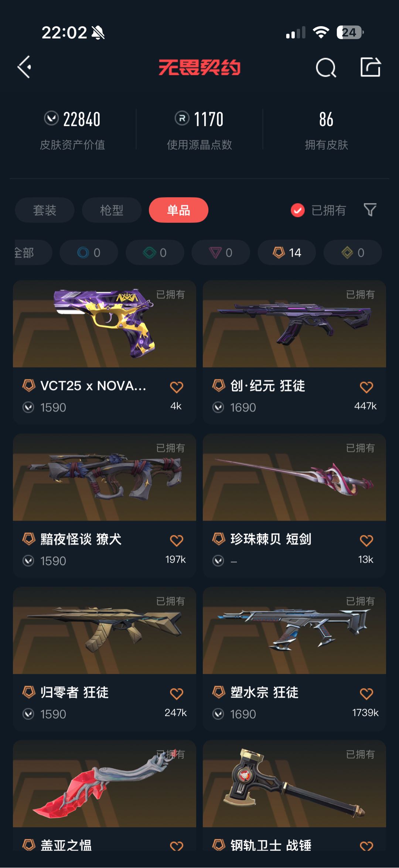399x868 pixels.
Task: Open the funnel filter icon
Action: coord(370,210)
